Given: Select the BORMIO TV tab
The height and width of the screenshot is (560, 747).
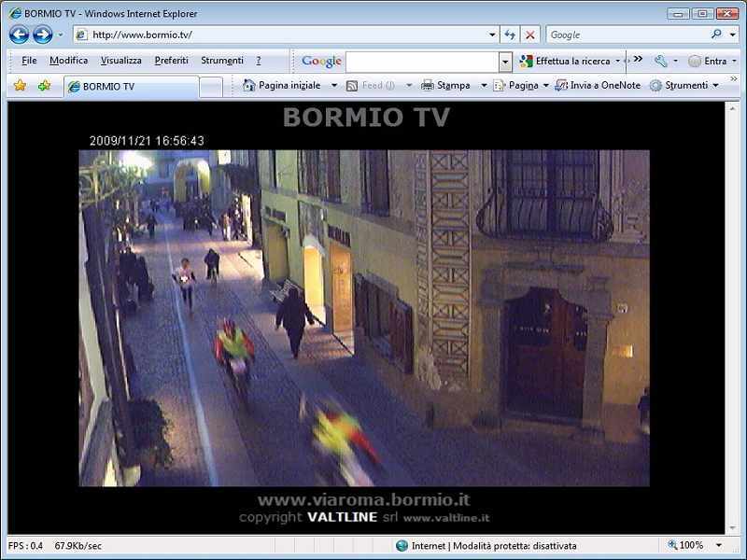Looking at the screenshot, I should (x=131, y=87).
